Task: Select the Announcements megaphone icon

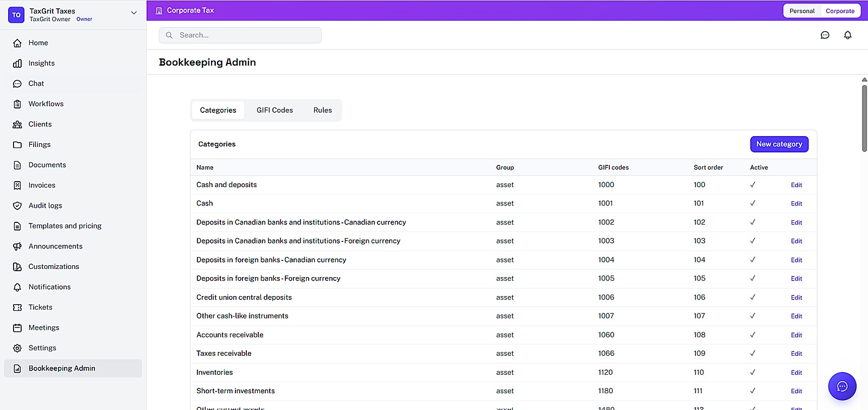Action: click(17, 246)
